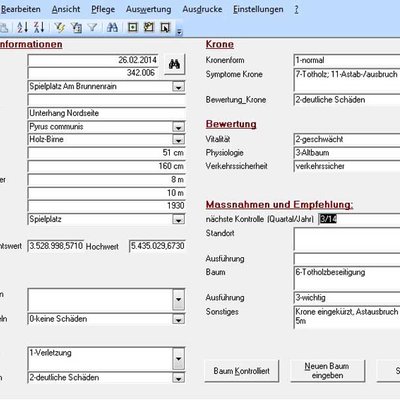Viewport: 400px width, 400px height.
Task: Click the square with cursor arrow toolbar icon
Action: [165, 27]
